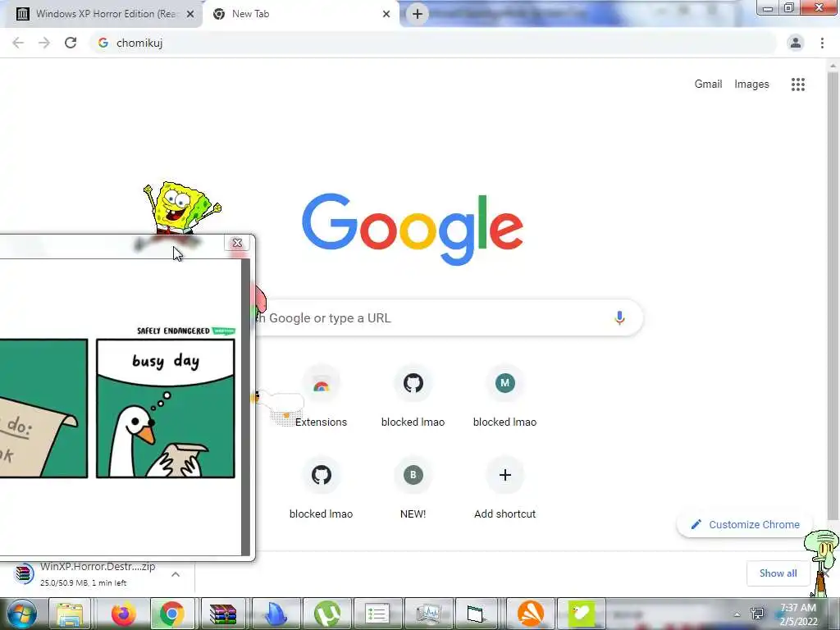The width and height of the screenshot is (840, 630).
Task: Open the Images link
Action: pyautogui.click(x=751, y=84)
